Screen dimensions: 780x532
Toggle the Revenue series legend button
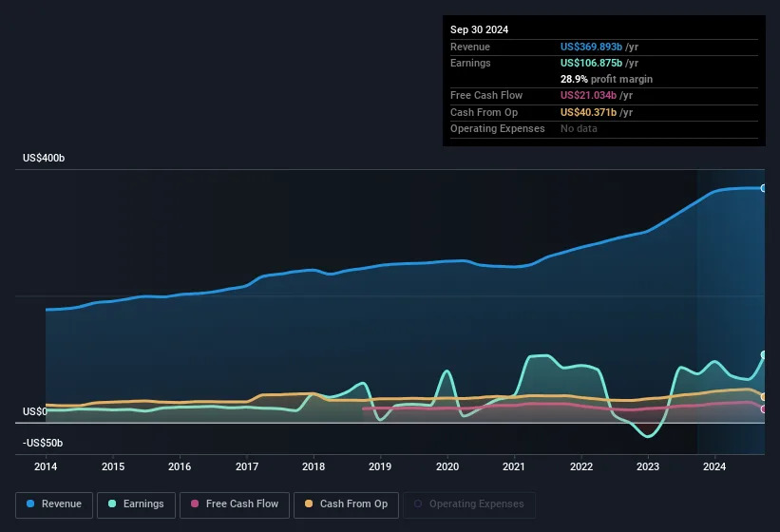(x=54, y=504)
